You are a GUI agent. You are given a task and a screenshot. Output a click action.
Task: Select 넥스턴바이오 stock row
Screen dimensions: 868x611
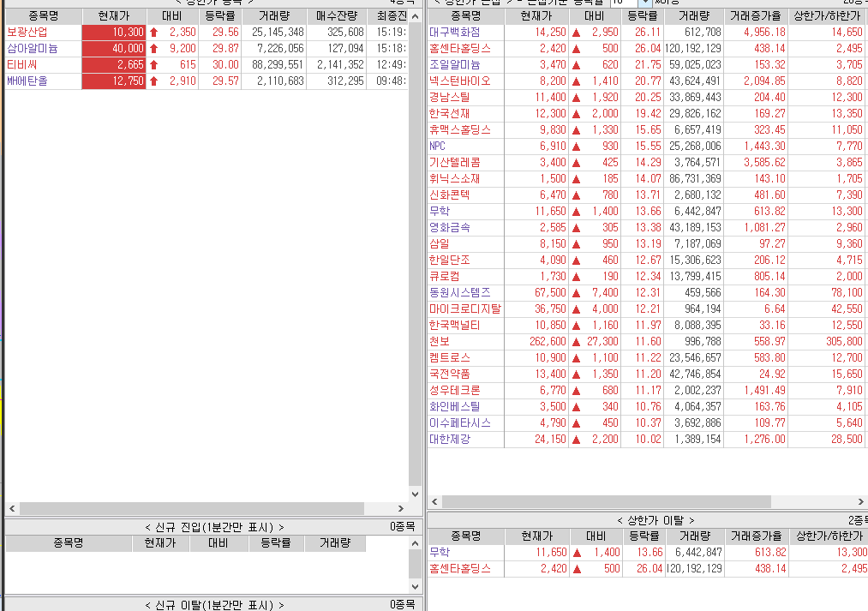coord(460,81)
